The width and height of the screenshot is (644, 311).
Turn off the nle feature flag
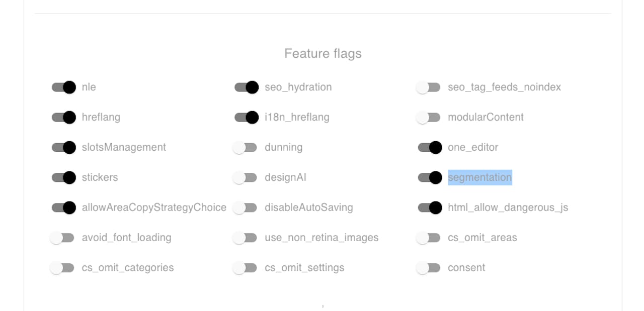pyautogui.click(x=63, y=87)
